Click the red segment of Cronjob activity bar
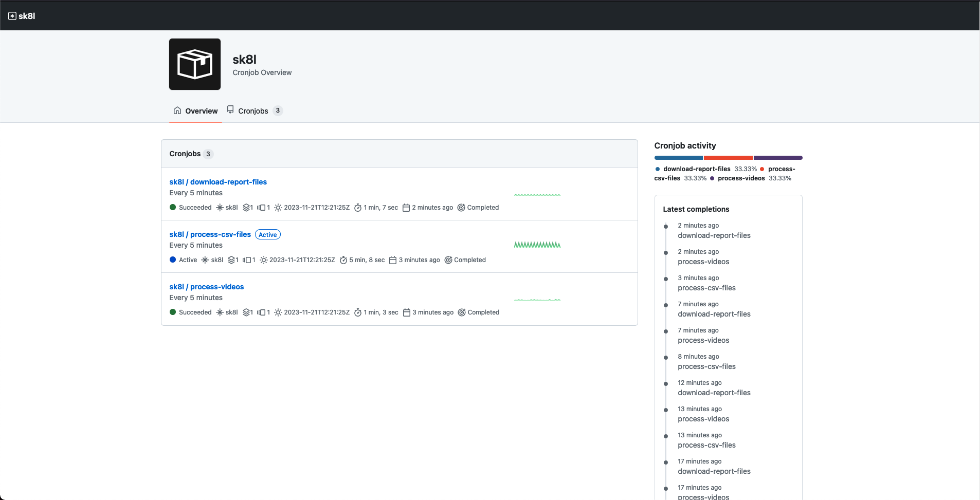 point(728,158)
